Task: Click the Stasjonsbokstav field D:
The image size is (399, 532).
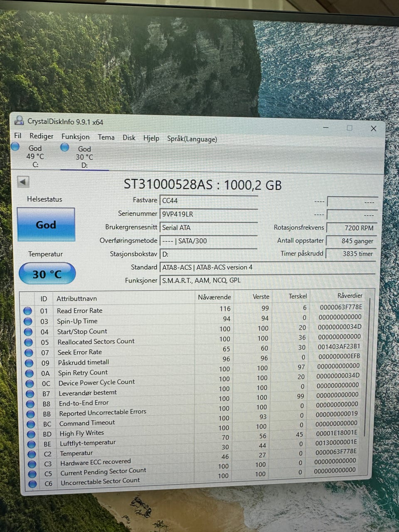Action: [x=209, y=254]
